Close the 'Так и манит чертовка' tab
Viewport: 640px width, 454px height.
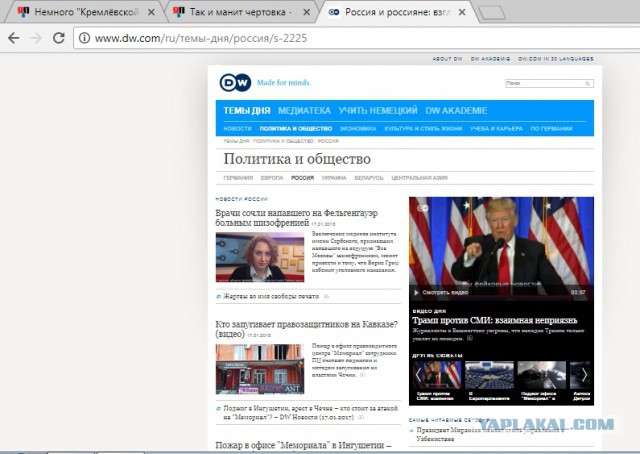307,12
